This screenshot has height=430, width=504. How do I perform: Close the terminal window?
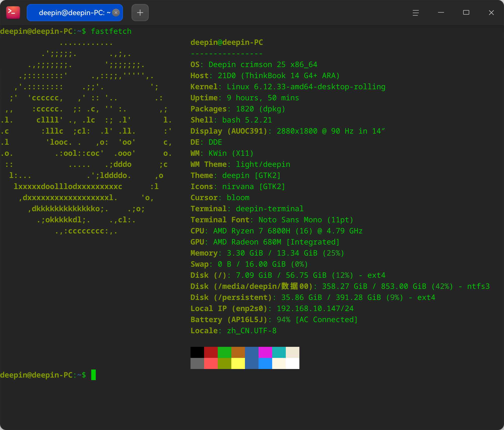point(491,13)
